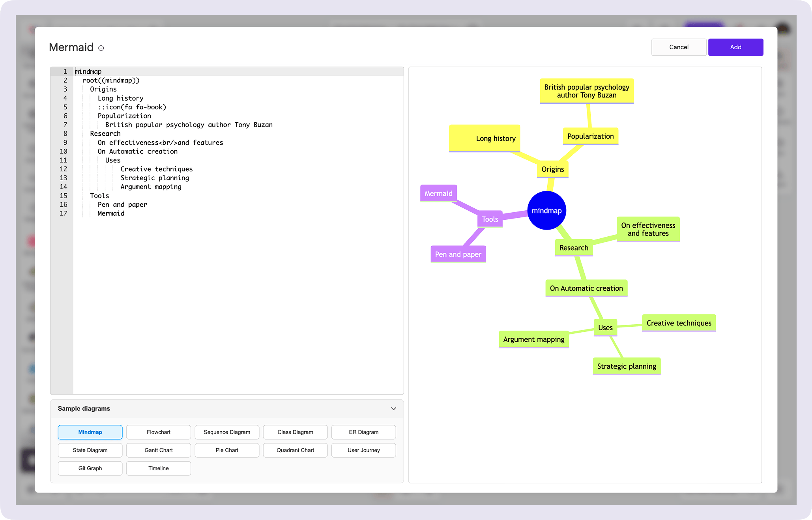Image resolution: width=812 pixels, height=520 pixels.
Task: Click code line 'Creative techniques' in editor
Action: pos(157,169)
